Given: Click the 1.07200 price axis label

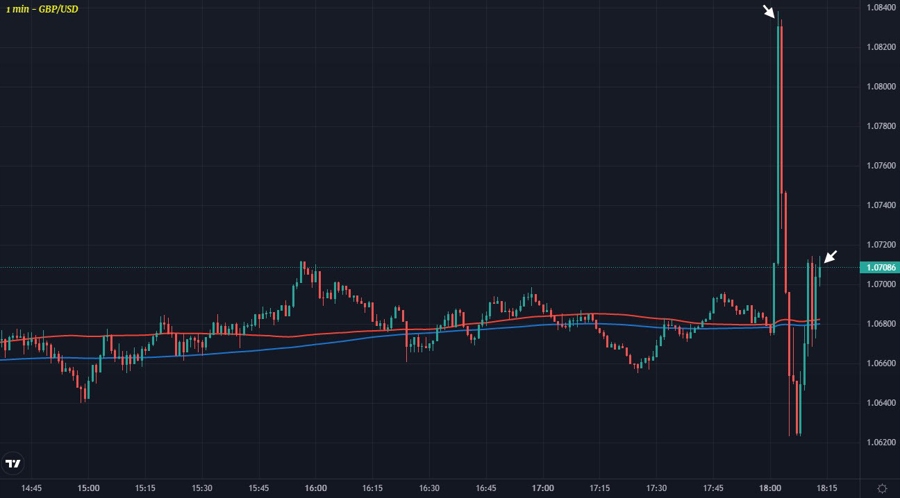Looking at the screenshot, I should [x=880, y=245].
